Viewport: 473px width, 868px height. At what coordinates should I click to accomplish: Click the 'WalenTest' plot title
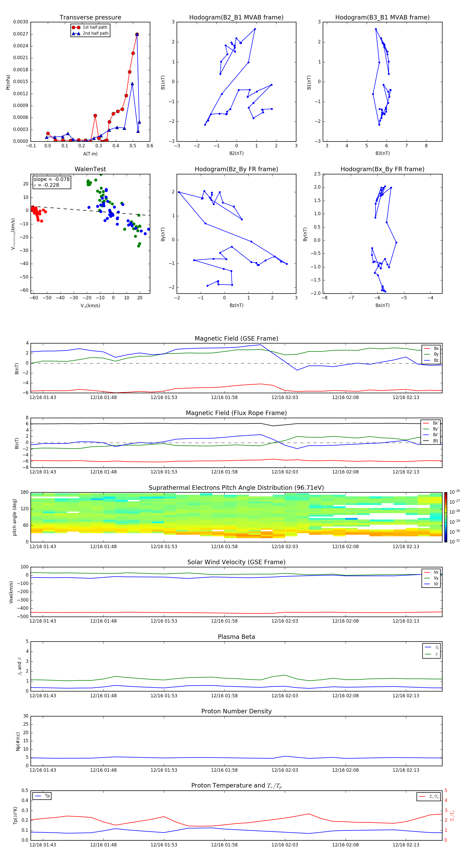coord(90,169)
